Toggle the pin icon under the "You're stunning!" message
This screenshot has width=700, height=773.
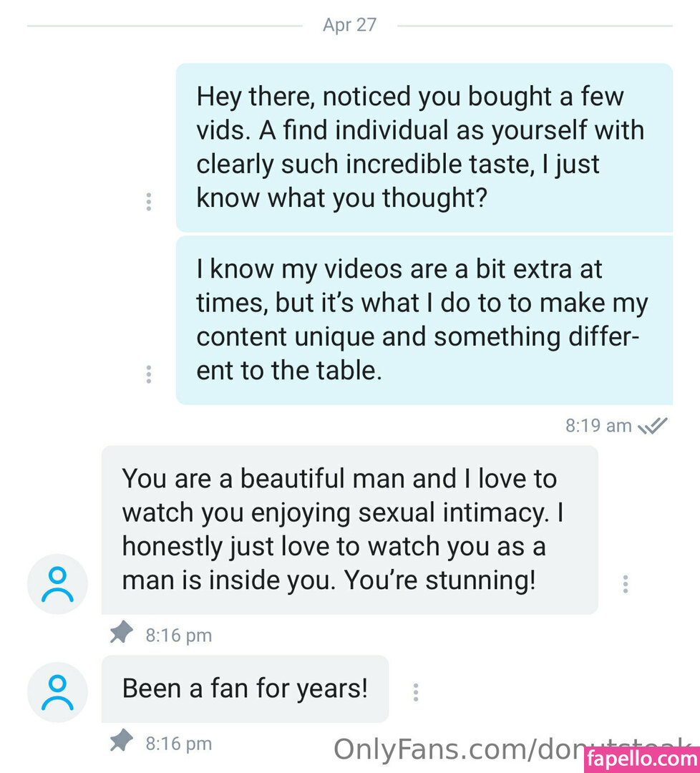[122, 633]
